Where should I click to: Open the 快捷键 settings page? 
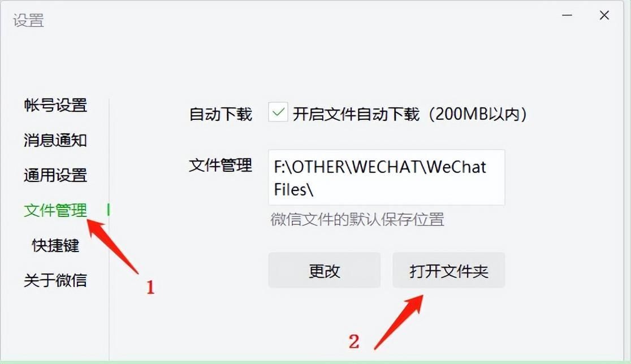click(55, 245)
